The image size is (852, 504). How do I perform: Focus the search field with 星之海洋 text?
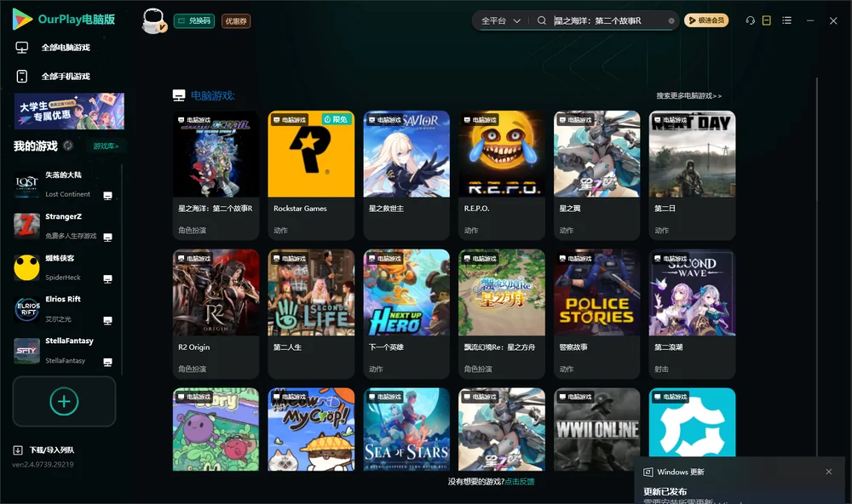tap(610, 20)
